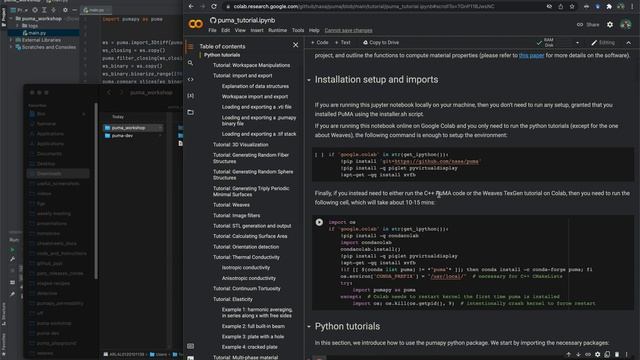
Task: Jump to Tutorial: Weaves in contents
Action: (x=231, y=205)
